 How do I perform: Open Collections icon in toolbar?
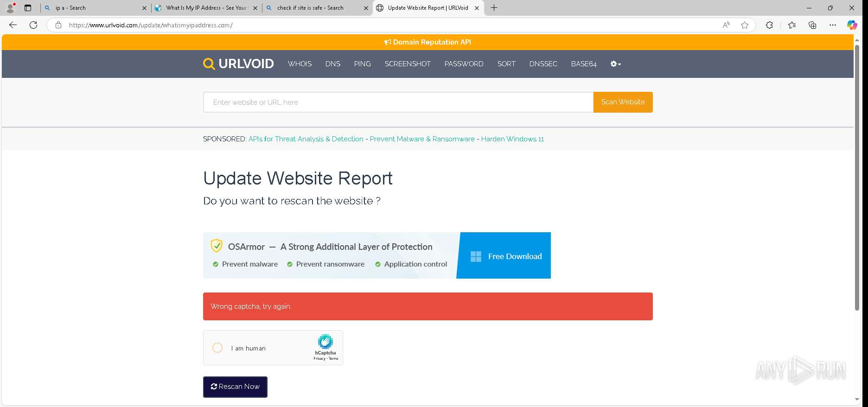812,25
